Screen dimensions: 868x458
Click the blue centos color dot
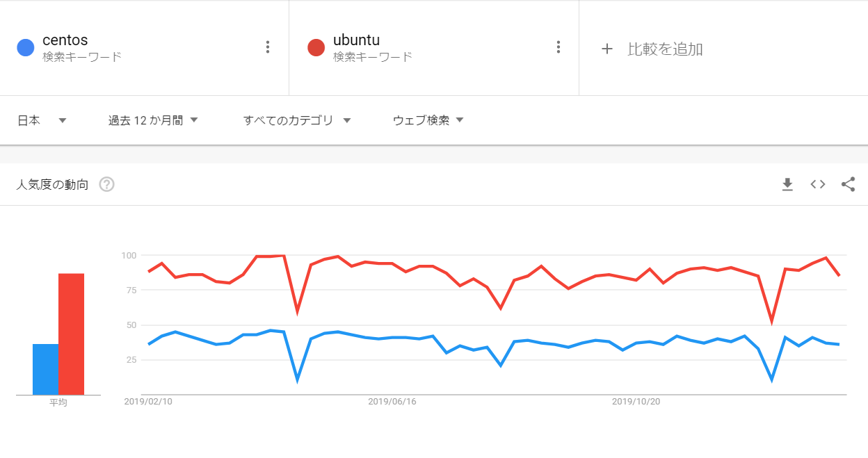point(26,47)
